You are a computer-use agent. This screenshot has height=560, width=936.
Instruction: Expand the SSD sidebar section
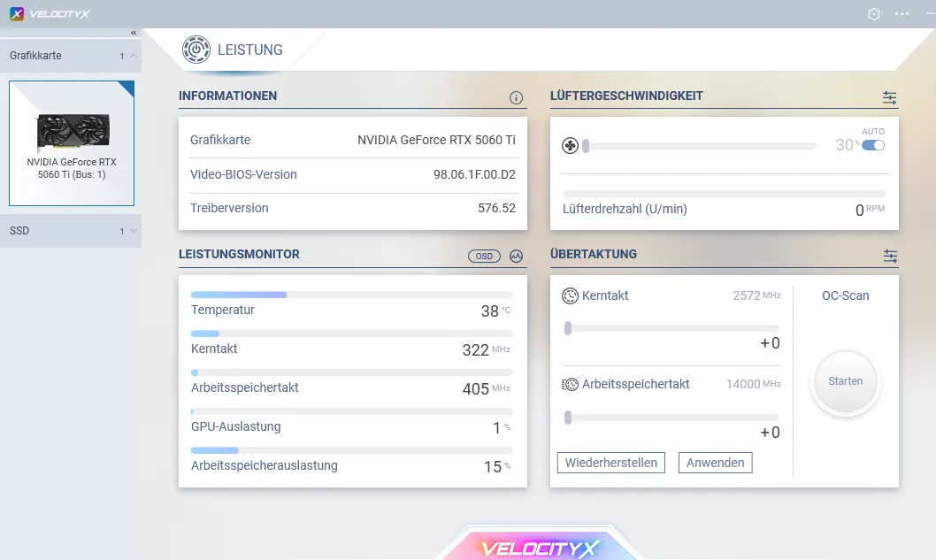point(134,231)
